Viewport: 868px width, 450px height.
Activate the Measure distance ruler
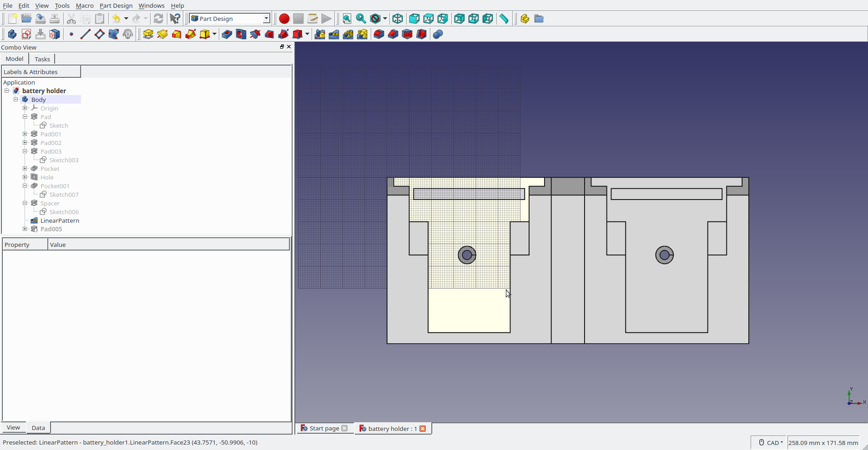(x=504, y=19)
